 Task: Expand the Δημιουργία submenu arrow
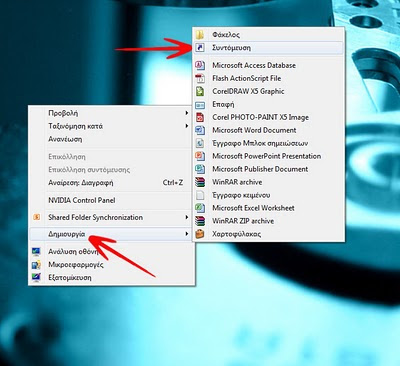(x=187, y=234)
